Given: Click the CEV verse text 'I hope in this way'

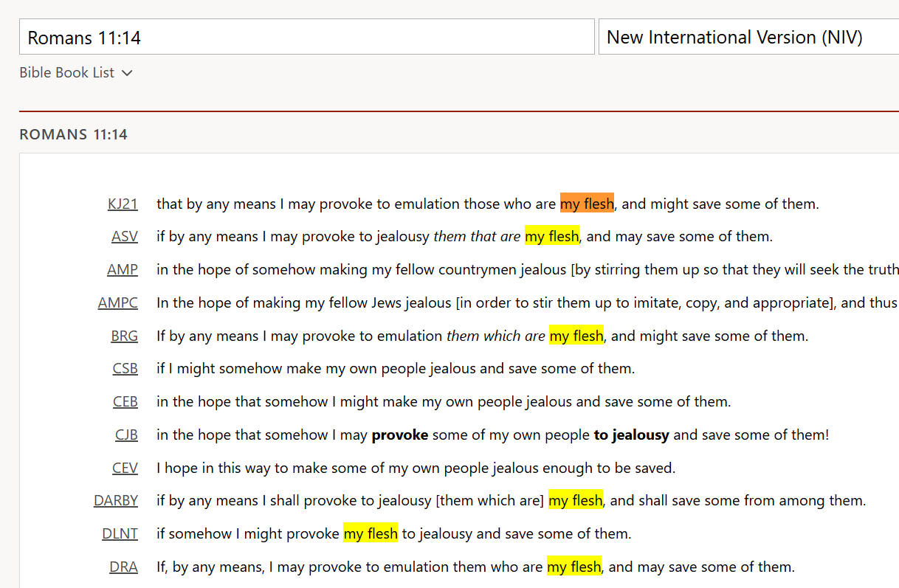Looking at the screenshot, I should 416,468.
